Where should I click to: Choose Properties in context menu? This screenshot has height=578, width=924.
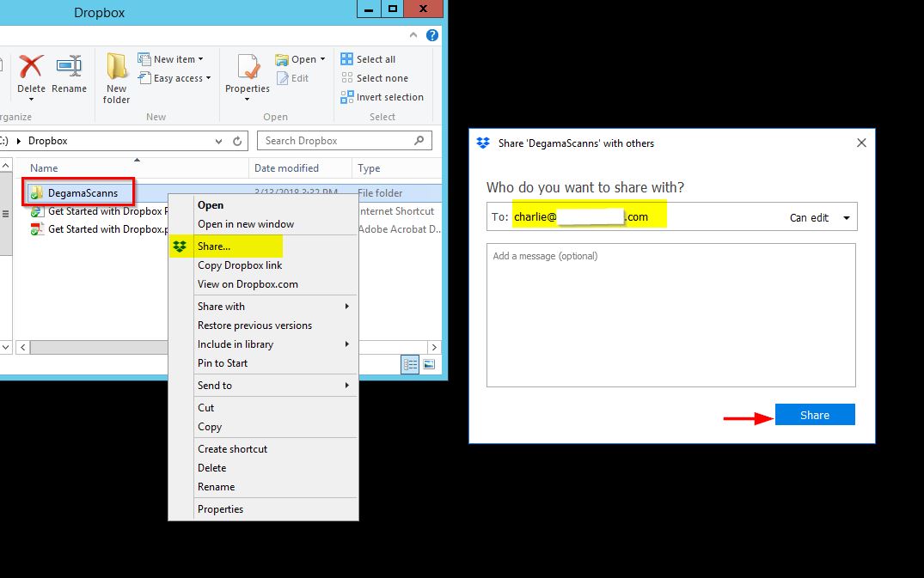coord(263,508)
